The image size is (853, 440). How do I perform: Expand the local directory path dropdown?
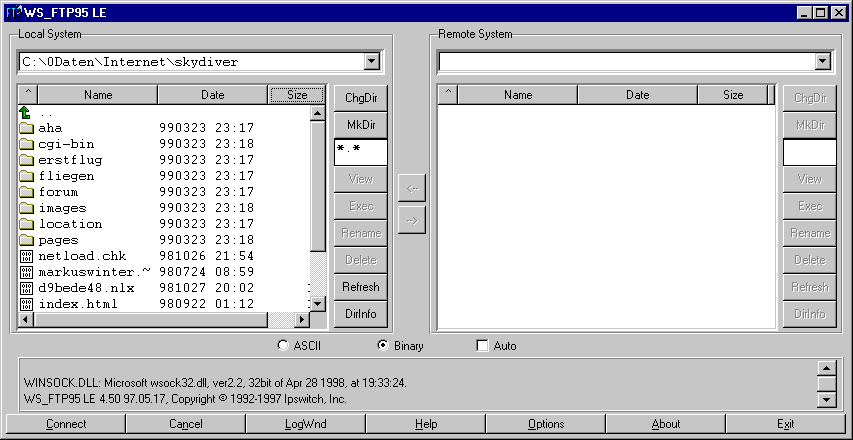point(372,62)
